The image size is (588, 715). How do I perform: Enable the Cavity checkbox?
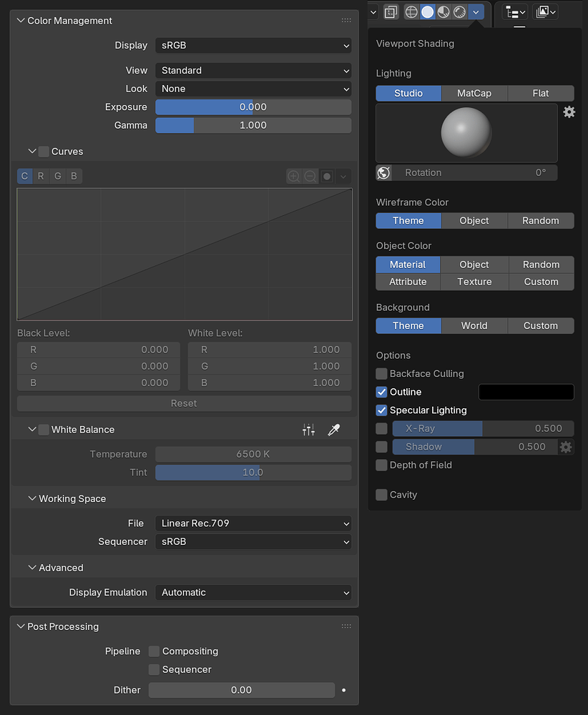coord(381,495)
